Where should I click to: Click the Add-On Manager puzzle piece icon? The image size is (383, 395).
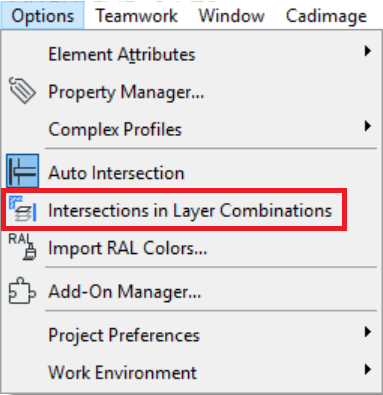coord(22,291)
